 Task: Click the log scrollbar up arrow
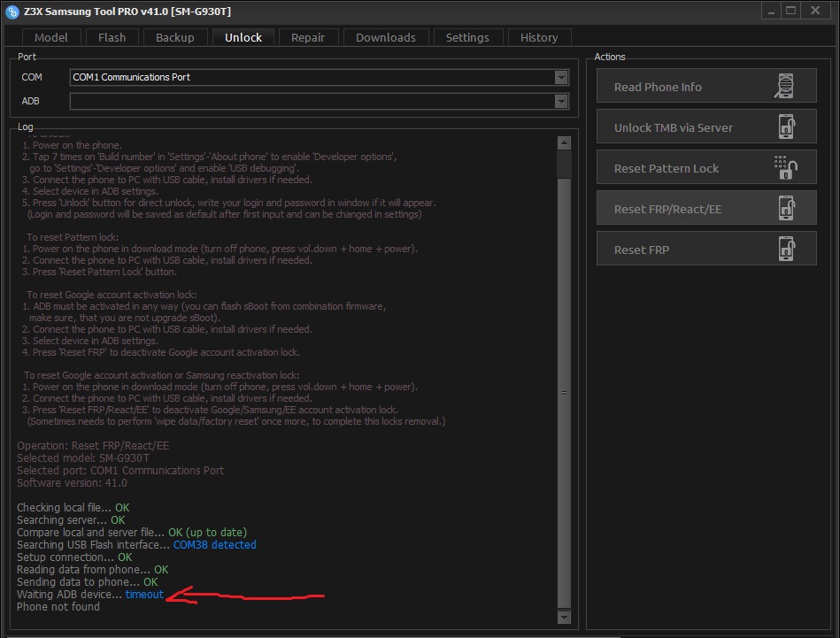click(x=564, y=143)
